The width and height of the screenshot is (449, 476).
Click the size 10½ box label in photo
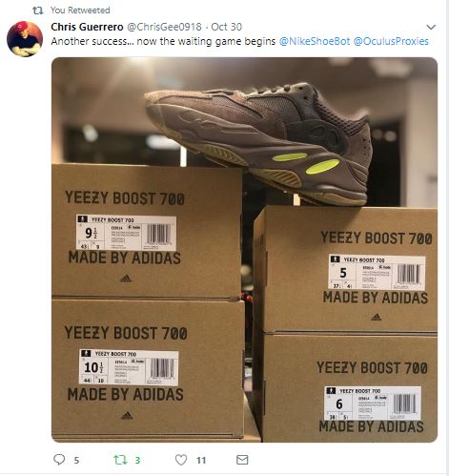129,367
